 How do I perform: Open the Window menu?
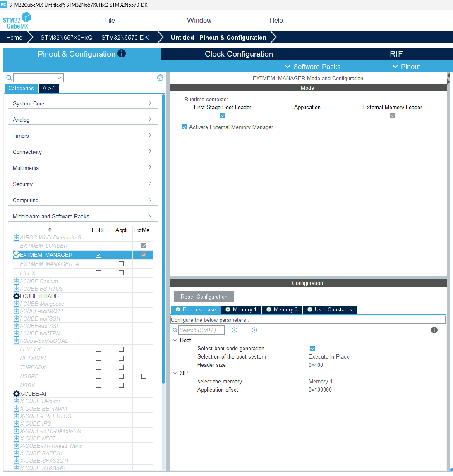coord(199,20)
